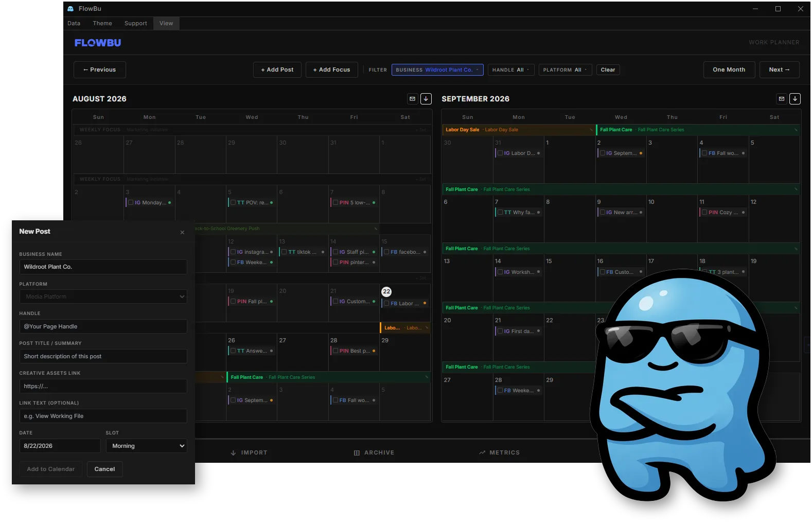Tick the IG Staff pi... post checkbox
This screenshot has height=523, width=812.
(336, 252)
